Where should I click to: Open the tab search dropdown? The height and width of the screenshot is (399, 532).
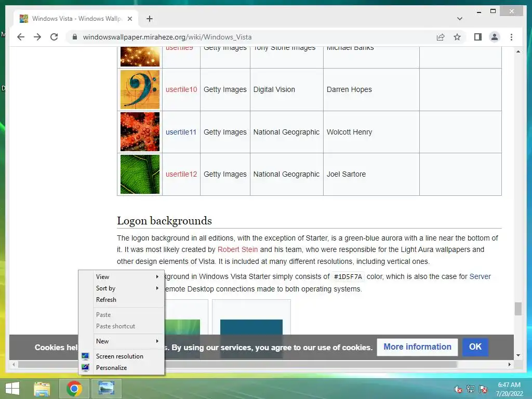click(x=459, y=19)
